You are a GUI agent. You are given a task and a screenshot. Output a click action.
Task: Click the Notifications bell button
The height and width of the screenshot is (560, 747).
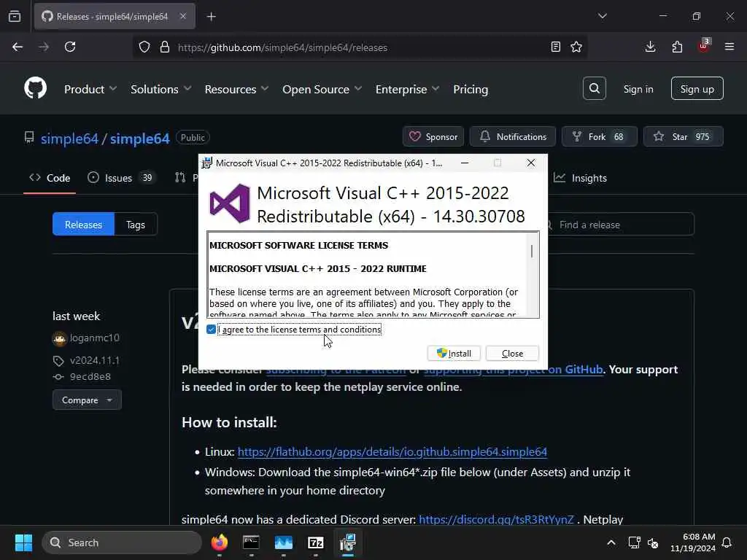tap(513, 136)
